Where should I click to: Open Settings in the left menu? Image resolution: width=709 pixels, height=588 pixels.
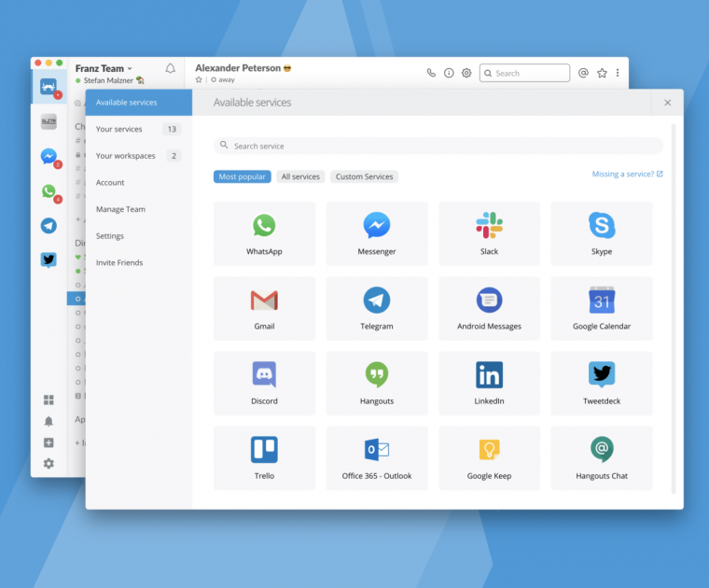pyautogui.click(x=139, y=236)
